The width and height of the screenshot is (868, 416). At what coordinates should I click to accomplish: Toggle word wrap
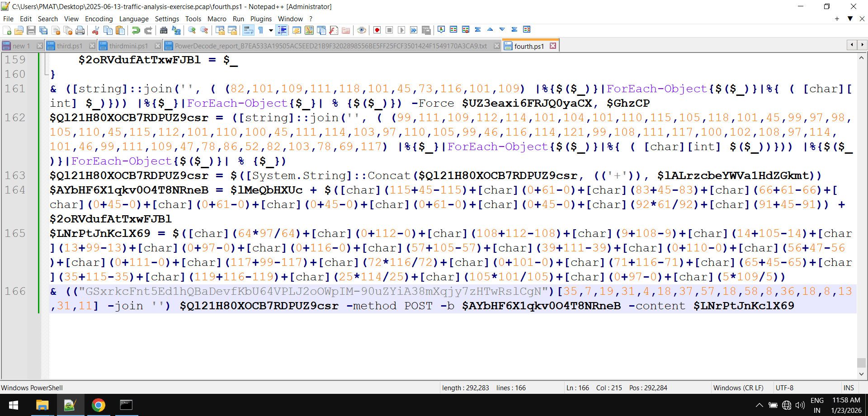click(x=249, y=30)
